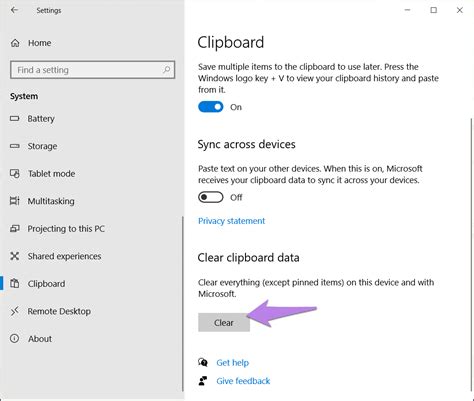Click the sidebar vertical scrollbar
The image size is (474, 401).
183,304
